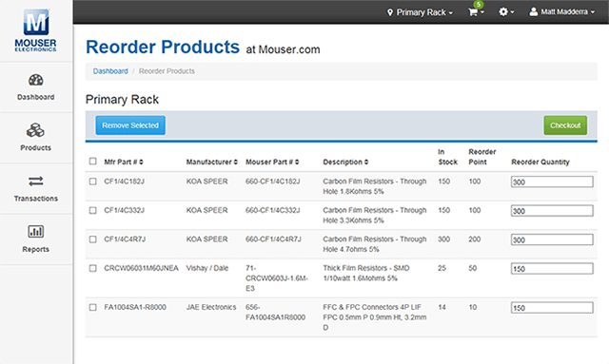Open the shopping cart icon
The image size is (609, 364).
(x=473, y=12)
